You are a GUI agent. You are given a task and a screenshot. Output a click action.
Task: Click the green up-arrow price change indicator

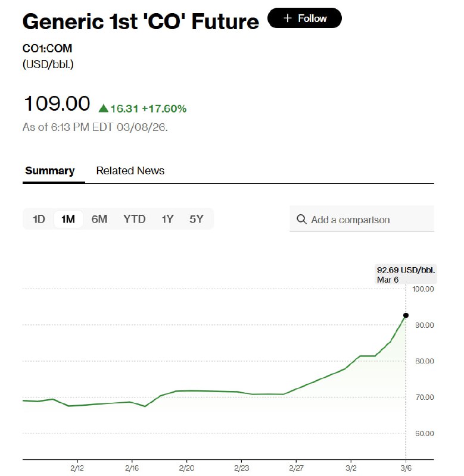[103, 108]
